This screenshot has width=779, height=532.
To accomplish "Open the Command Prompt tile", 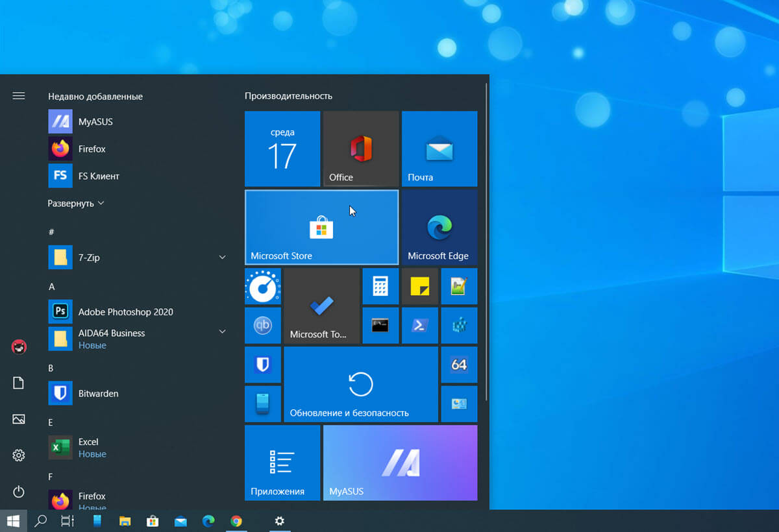I will click(x=380, y=325).
